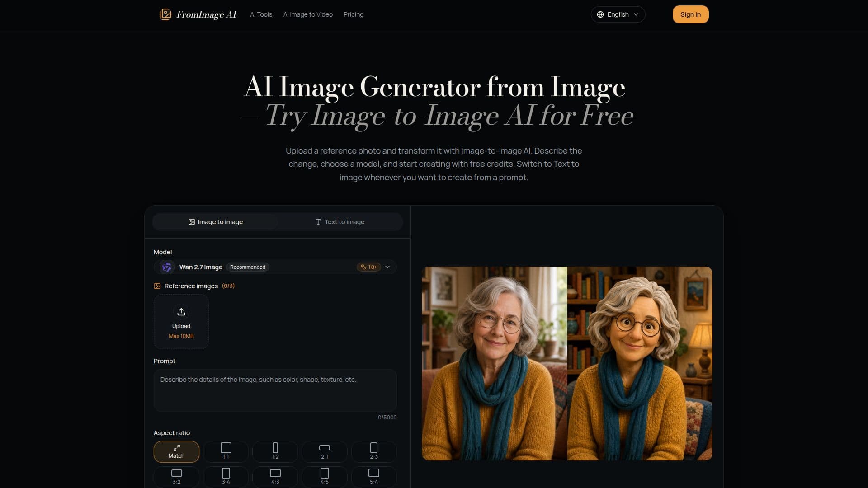The width and height of the screenshot is (868, 488).
Task: Expand the model selector chevron
Action: (x=387, y=267)
